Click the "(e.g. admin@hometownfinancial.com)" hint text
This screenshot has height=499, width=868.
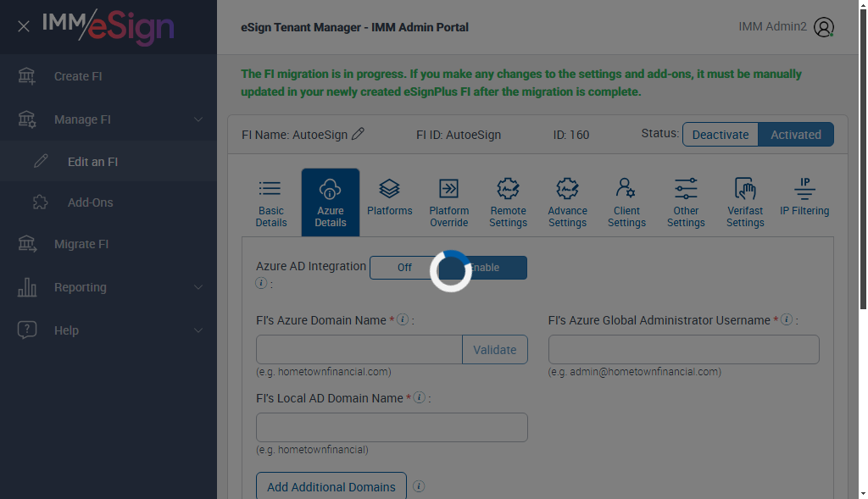click(x=634, y=372)
